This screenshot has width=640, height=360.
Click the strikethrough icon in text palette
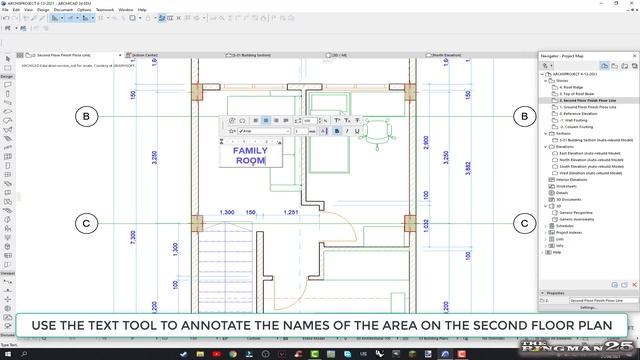pyautogui.click(x=357, y=120)
